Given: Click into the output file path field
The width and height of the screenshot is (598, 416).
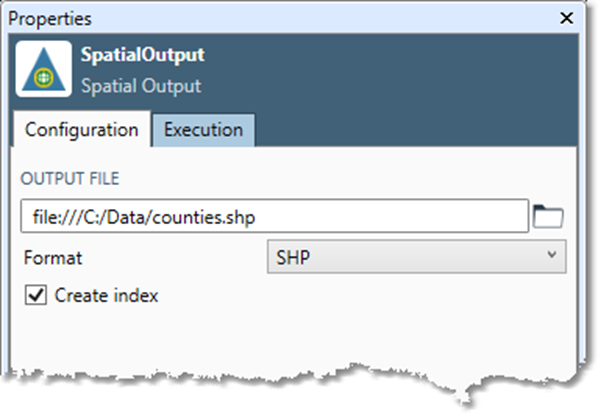Looking at the screenshot, I should pos(275,216).
